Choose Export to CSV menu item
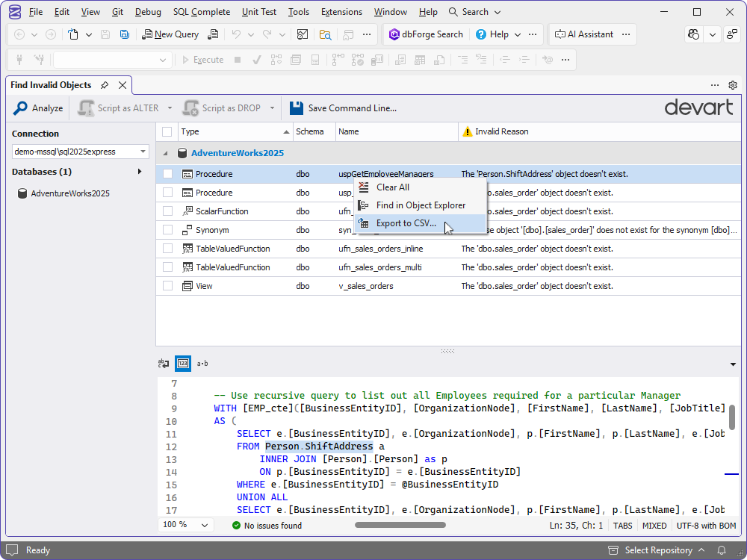 click(x=420, y=223)
